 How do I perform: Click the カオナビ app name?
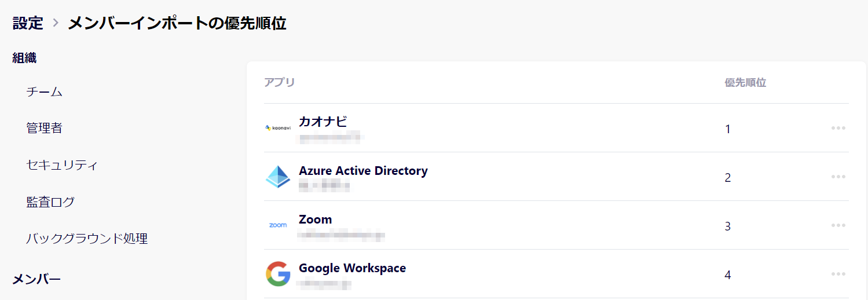pos(323,122)
